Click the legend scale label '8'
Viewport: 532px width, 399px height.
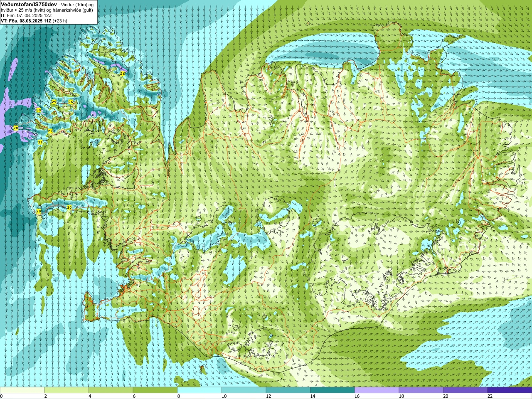[179, 396]
